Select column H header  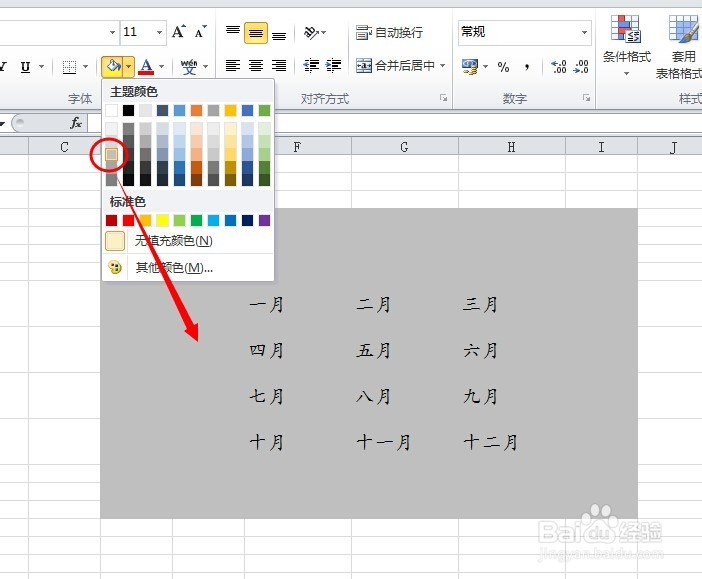tap(512, 147)
